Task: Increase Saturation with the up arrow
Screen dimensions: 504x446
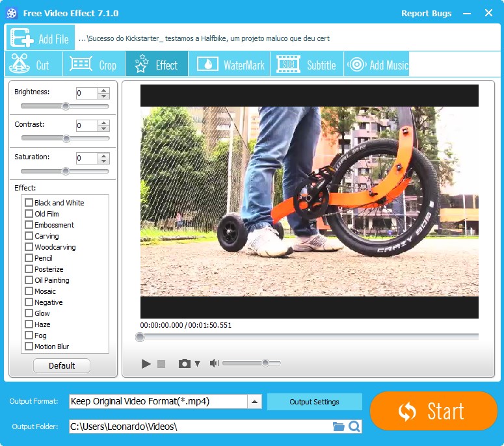Action: coord(103,155)
